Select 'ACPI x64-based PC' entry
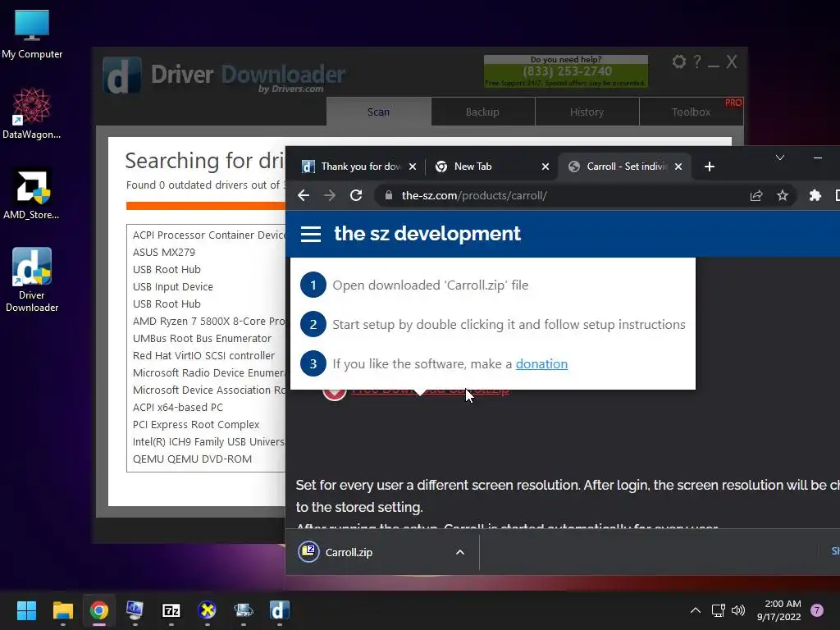Viewport: 840px width, 630px height. (178, 407)
